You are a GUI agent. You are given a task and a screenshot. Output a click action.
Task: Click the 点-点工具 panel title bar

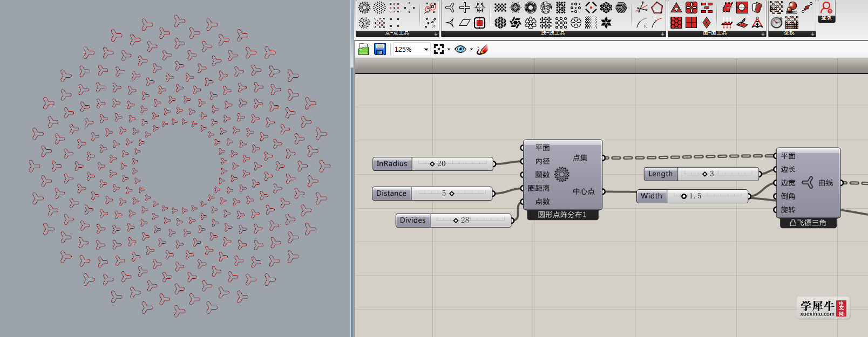tap(397, 33)
